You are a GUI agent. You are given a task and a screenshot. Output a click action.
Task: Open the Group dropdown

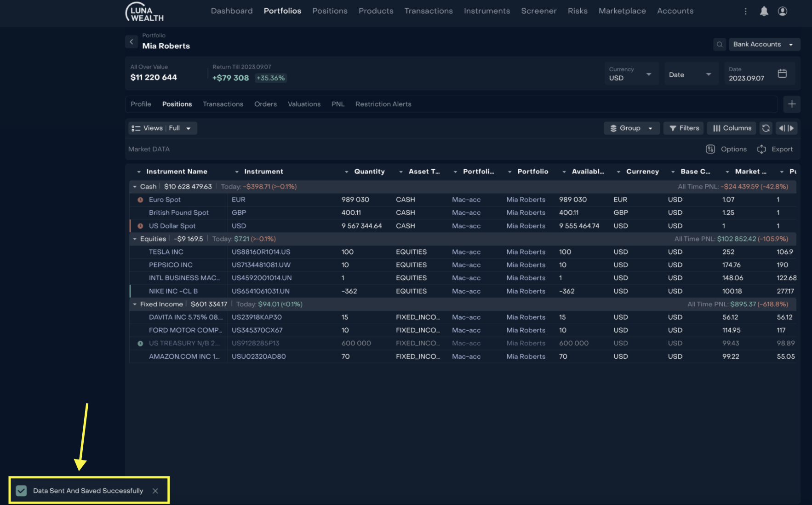pyautogui.click(x=631, y=128)
